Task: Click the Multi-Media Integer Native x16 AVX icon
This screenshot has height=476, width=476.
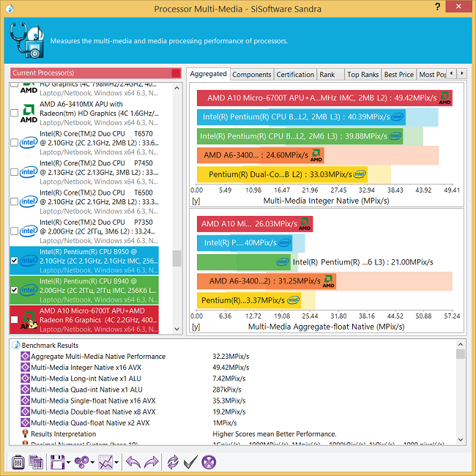Action: tap(25, 368)
